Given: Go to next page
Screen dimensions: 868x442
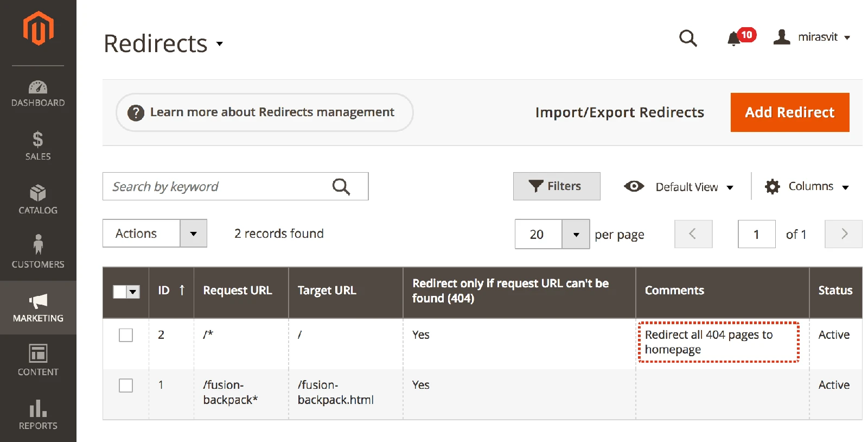Looking at the screenshot, I should pyautogui.click(x=844, y=234).
